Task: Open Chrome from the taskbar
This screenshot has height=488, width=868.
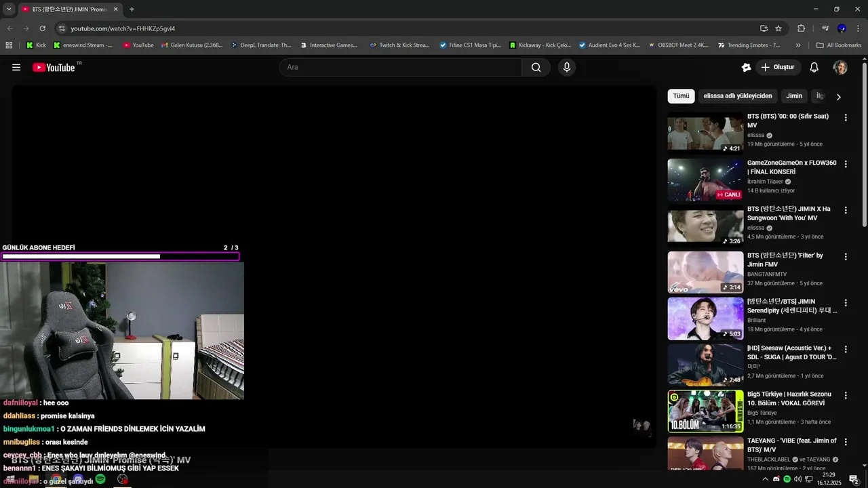Action: coord(56,479)
